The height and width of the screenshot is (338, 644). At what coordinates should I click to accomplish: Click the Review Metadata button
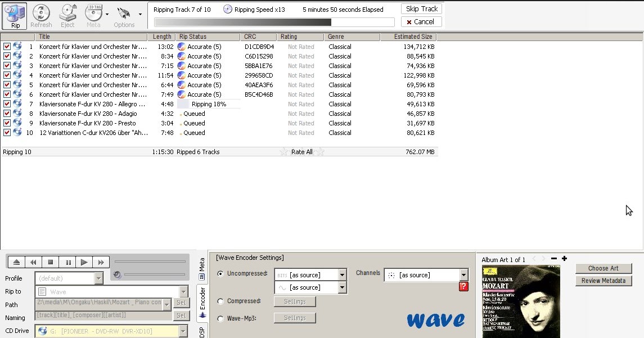604,280
